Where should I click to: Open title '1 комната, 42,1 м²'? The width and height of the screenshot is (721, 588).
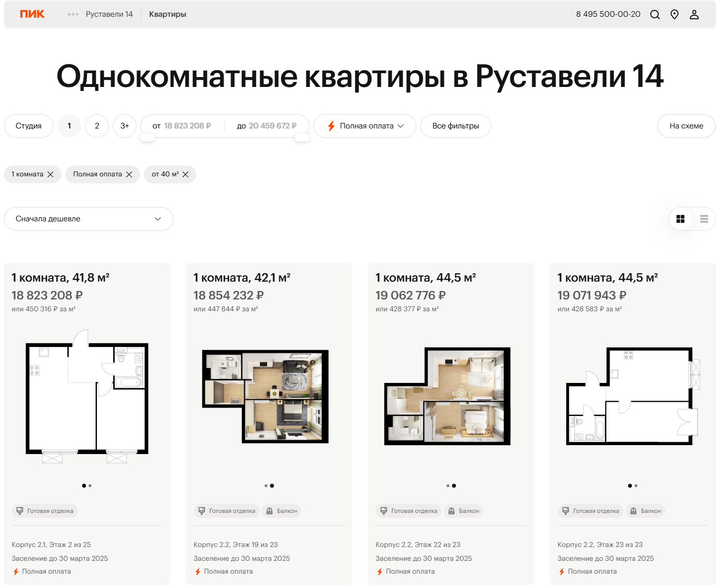(242, 278)
